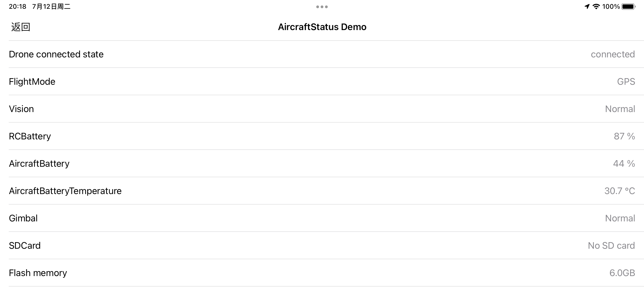Tap the 20:18 clock in status bar

click(17, 7)
